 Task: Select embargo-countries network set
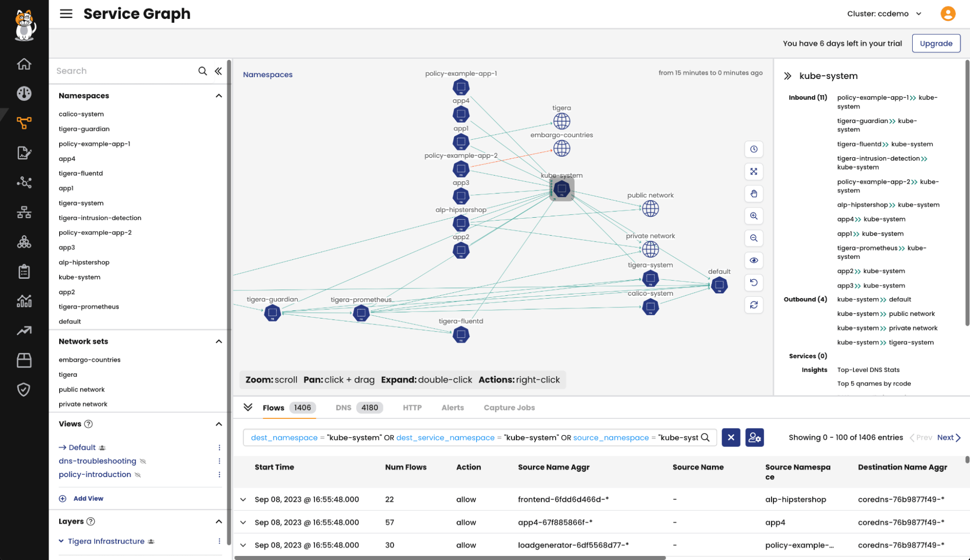[89, 360]
